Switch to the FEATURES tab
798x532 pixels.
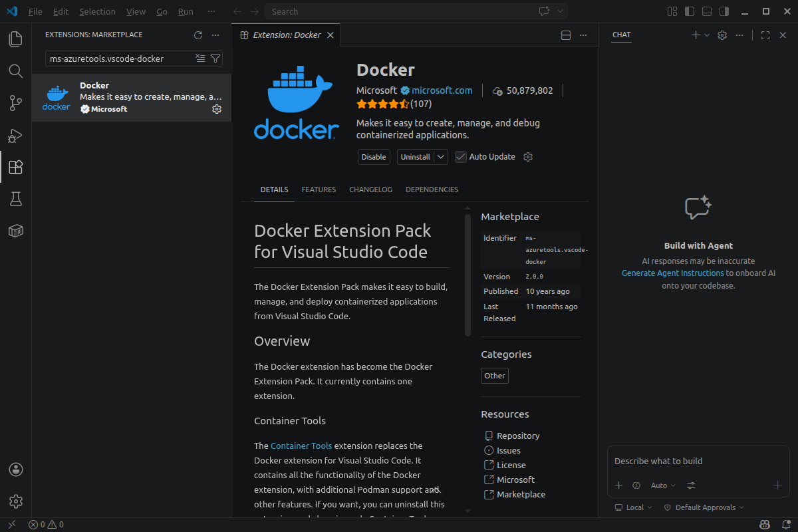click(x=319, y=190)
